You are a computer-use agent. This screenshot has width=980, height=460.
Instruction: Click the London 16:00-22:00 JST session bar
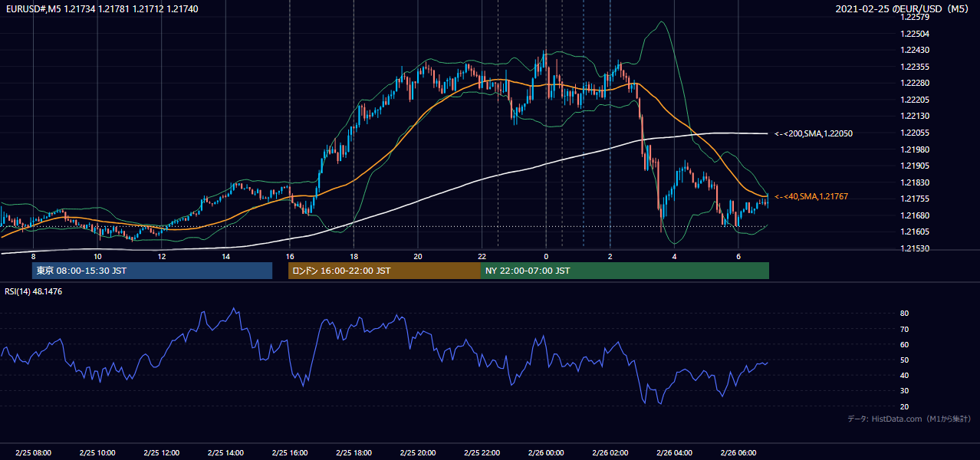coord(384,271)
